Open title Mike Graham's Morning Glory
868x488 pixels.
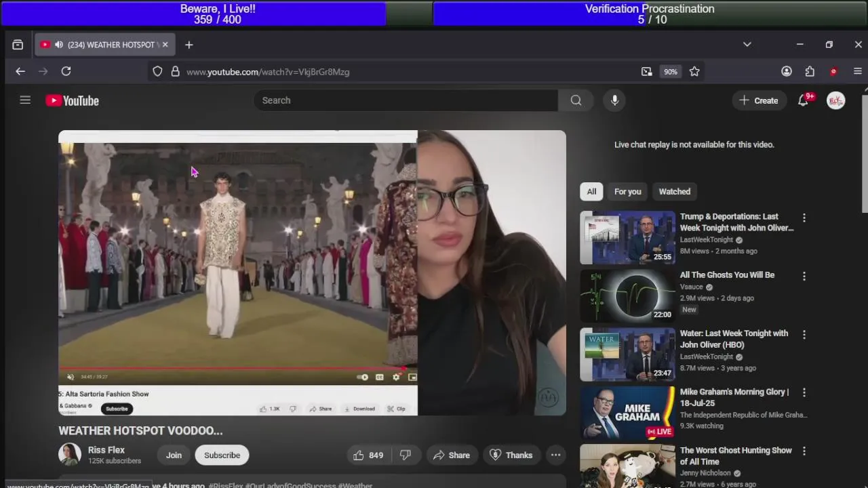click(734, 398)
